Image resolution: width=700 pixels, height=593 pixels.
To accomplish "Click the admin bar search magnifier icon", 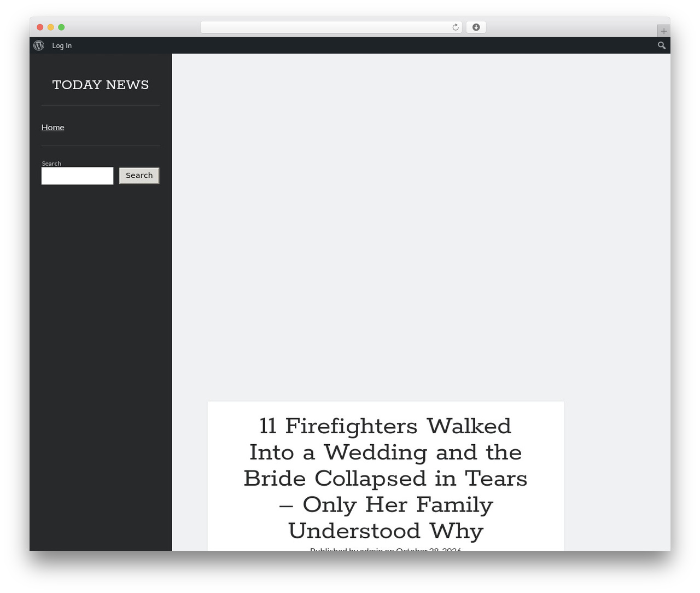I will pos(662,45).
